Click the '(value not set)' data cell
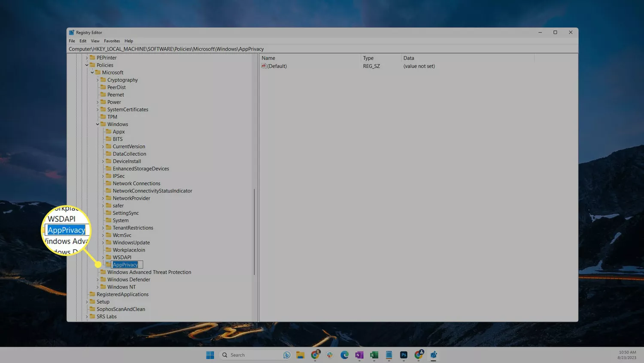 pos(419,66)
